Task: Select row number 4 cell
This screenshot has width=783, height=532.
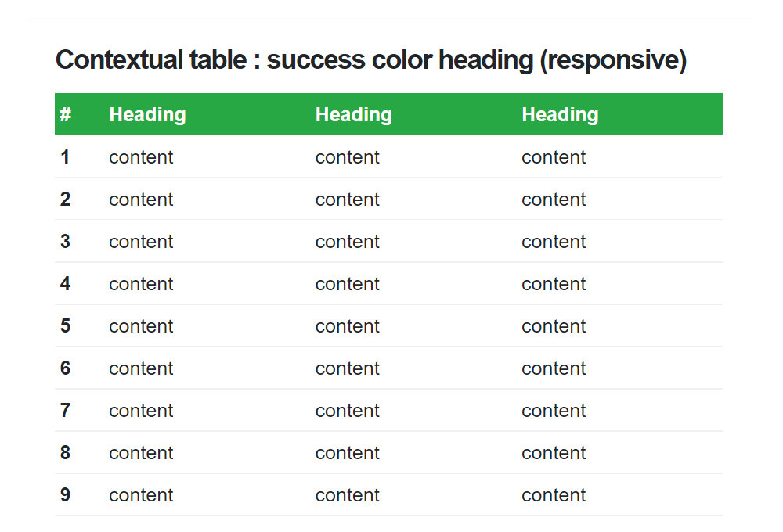Action: click(65, 283)
